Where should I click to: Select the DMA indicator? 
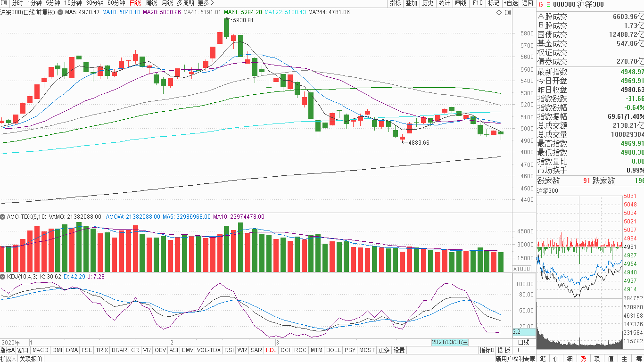[x=72, y=350]
